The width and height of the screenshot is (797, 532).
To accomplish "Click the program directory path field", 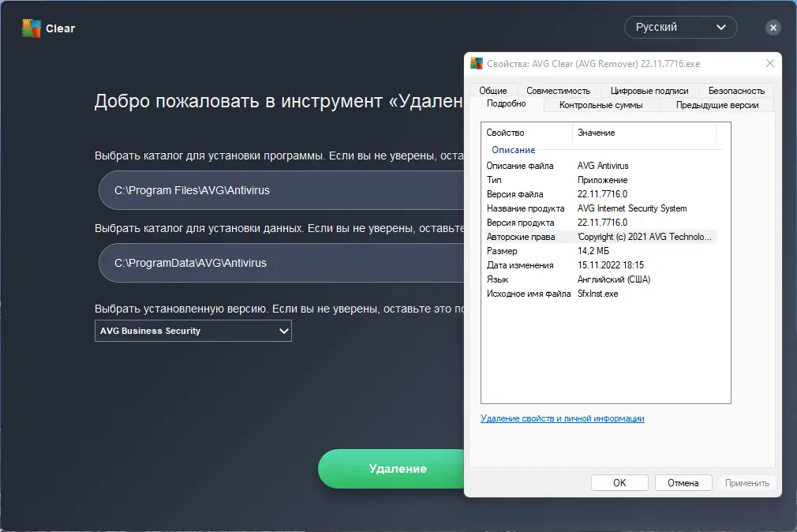I will pos(282,190).
